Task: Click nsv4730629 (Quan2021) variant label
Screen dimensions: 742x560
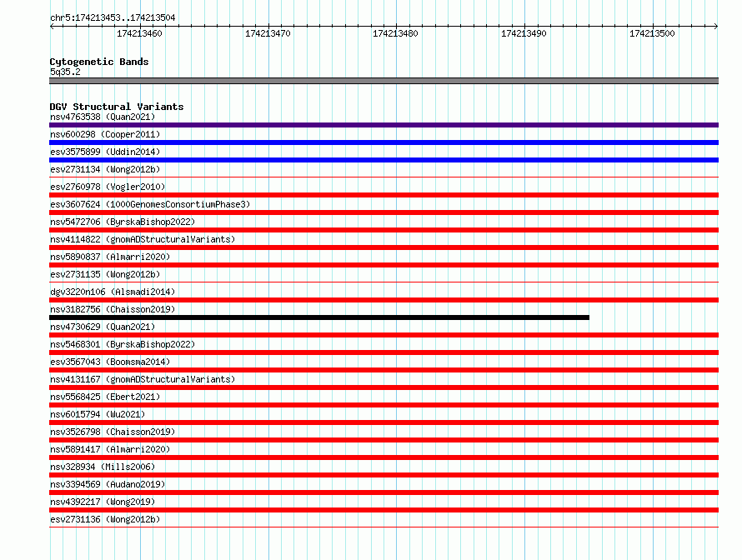Action: click(x=103, y=327)
